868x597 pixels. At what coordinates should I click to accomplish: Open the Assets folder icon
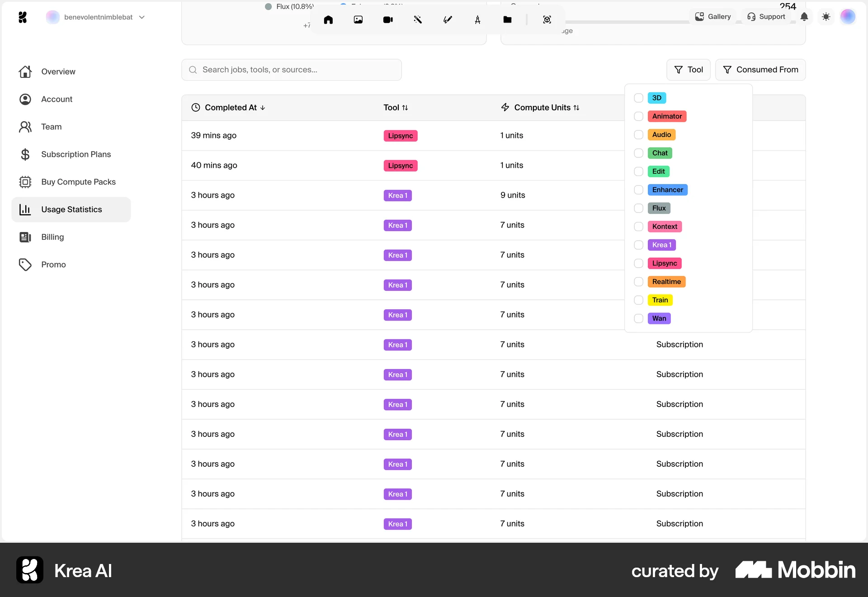point(507,20)
